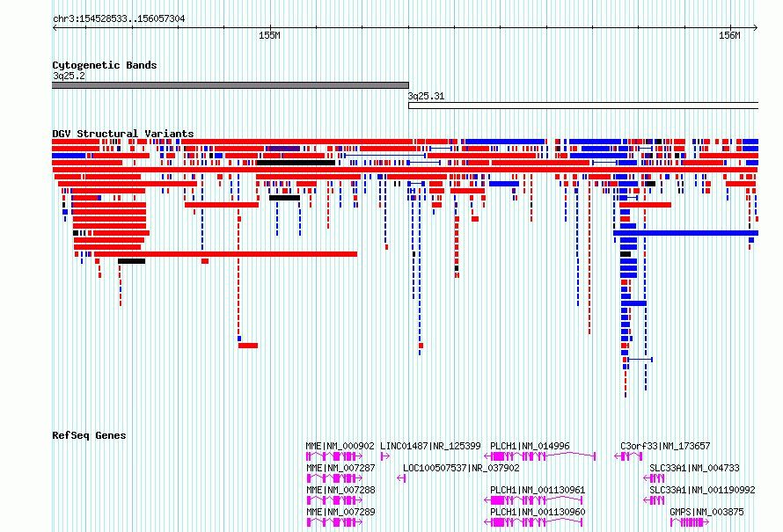Open the GMPS|NM_003875 gene label
Screen dimensions: 783x532
[x=706, y=512]
